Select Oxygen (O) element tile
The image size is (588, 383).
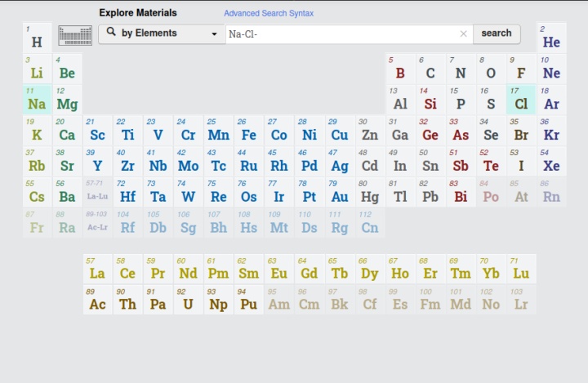coord(491,69)
